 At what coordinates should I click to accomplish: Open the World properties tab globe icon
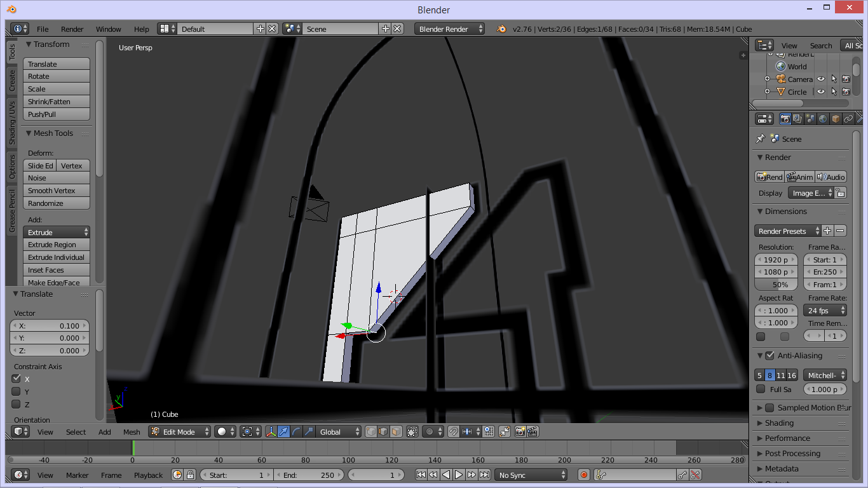823,119
